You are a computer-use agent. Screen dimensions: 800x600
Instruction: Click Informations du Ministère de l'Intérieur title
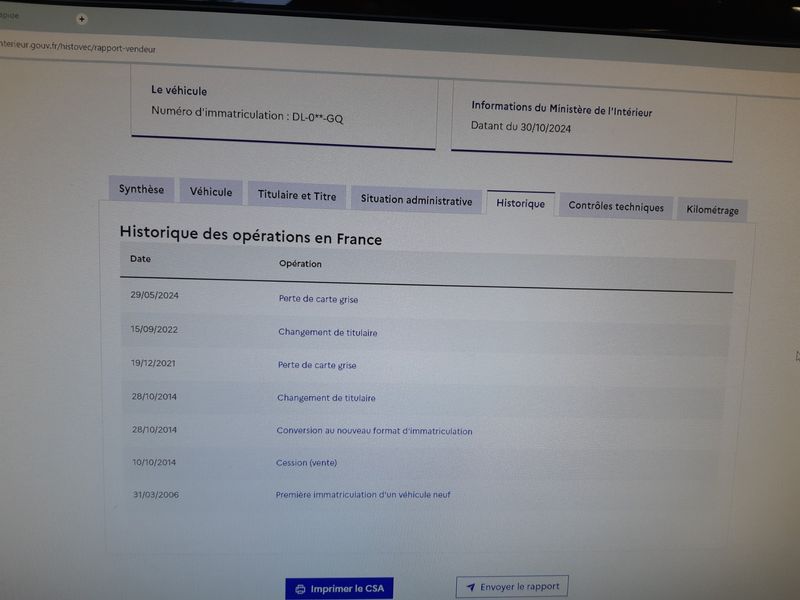(x=562, y=109)
